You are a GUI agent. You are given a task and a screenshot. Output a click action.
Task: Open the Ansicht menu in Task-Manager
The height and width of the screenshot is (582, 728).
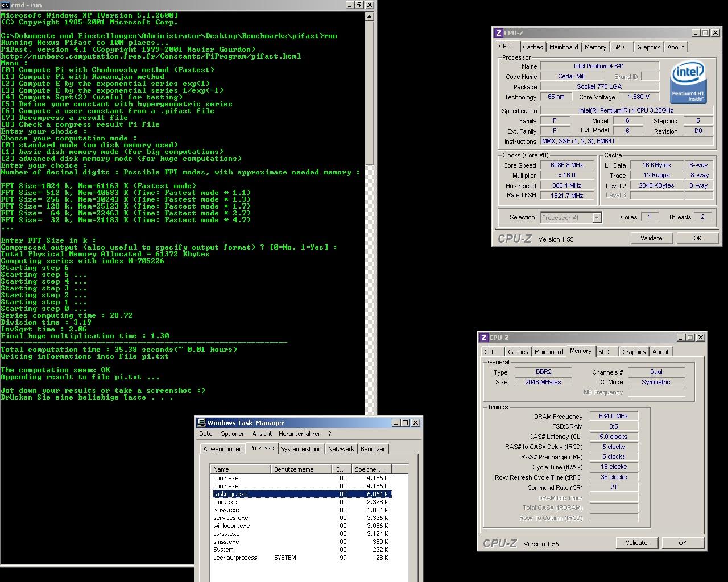pyautogui.click(x=262, y=434)
